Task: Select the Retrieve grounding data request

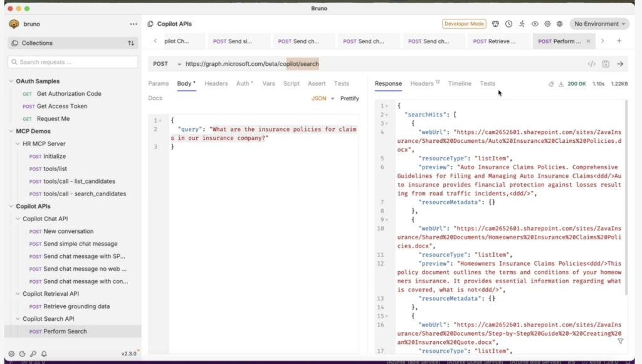Action: [x=76, y=306]
